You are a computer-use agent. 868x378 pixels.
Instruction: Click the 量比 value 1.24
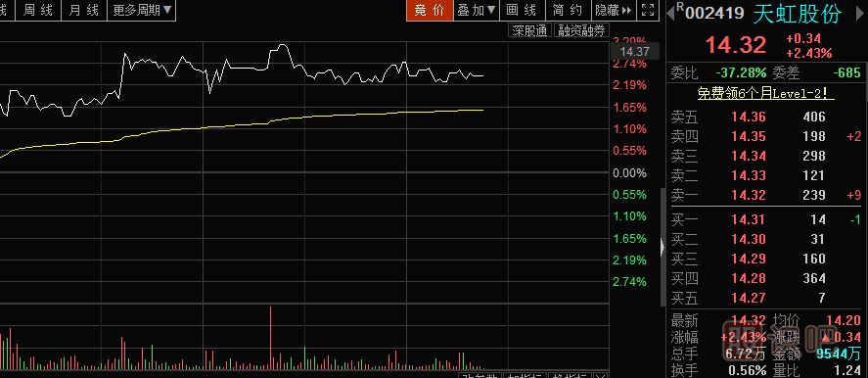coord(847,370)
